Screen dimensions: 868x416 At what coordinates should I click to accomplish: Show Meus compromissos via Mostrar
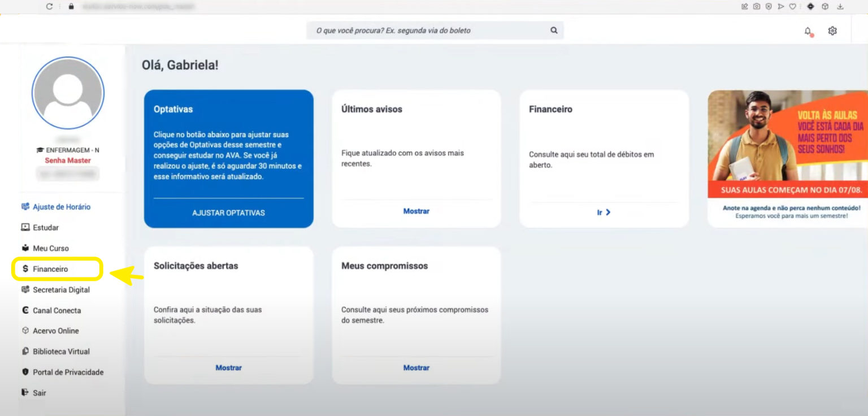pyautogui.click(x=416, y=367)
